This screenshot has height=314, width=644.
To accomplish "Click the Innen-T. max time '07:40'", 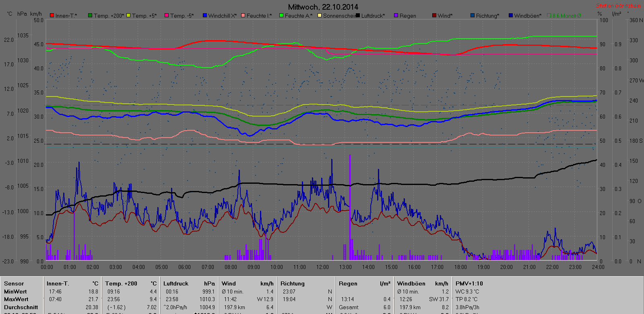I will (55, 299).
